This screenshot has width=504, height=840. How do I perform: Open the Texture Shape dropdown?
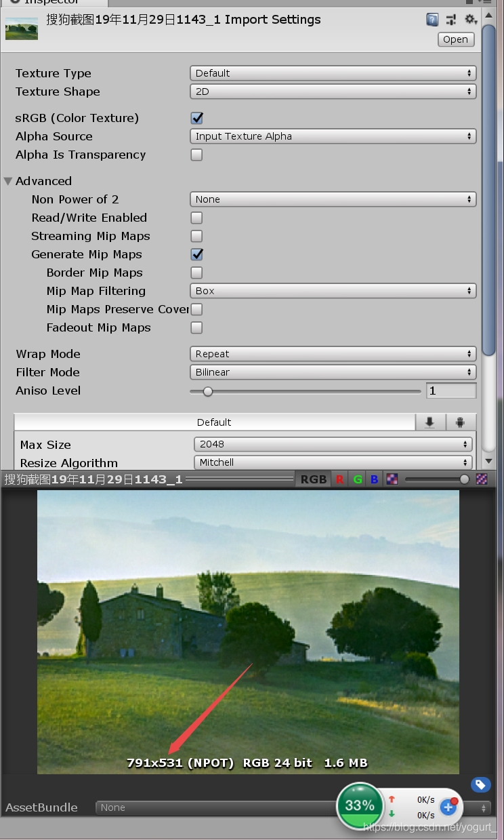pos(333,92)
